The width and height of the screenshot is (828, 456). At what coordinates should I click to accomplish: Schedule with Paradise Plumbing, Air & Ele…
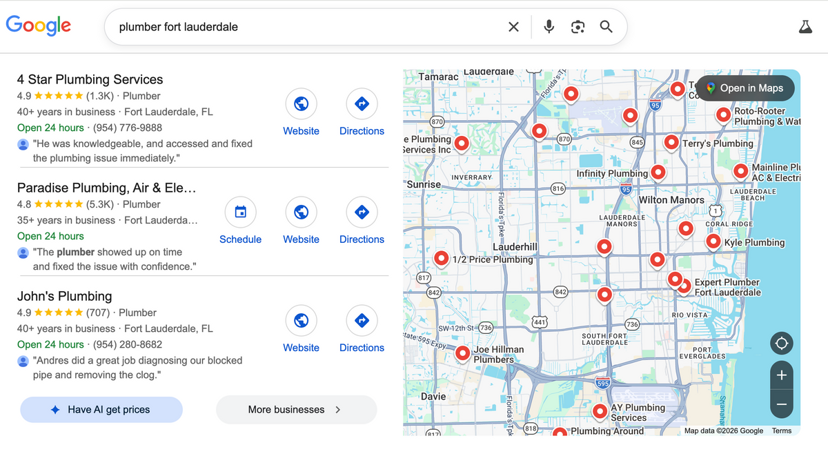point(240,221)
